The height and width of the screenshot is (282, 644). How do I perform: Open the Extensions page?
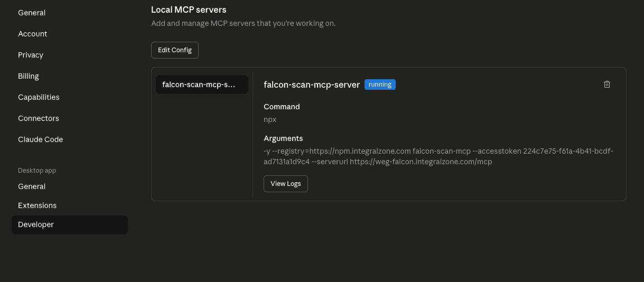point(37,205)
